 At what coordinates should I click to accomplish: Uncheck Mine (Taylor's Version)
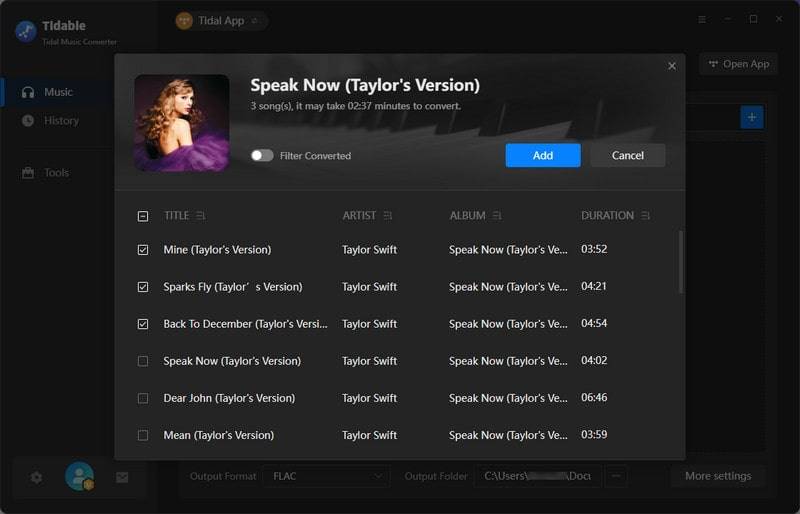coord(143,250)
